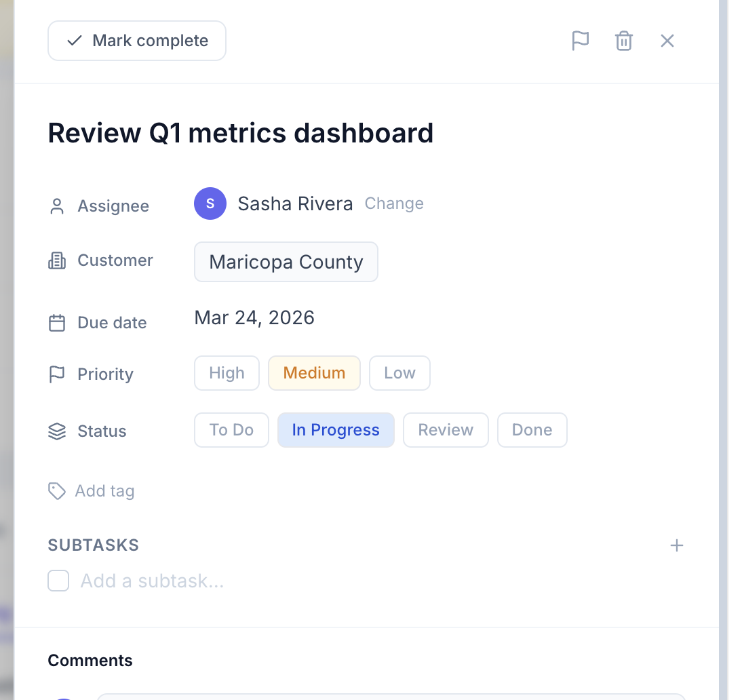Screen dimensions: 742x700
Task: Click the calendar icon beside Due date
Action: click(x=57, y=323)
